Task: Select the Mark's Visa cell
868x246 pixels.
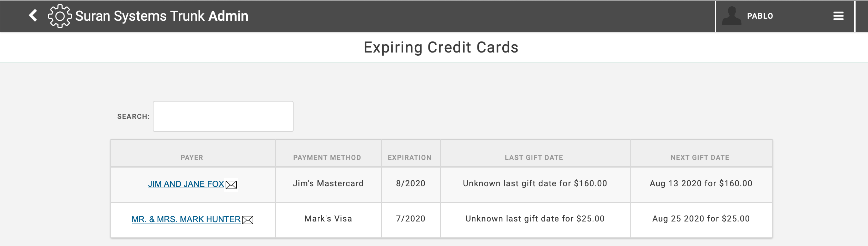Action: pyautogui.click(x=328, y=219)
